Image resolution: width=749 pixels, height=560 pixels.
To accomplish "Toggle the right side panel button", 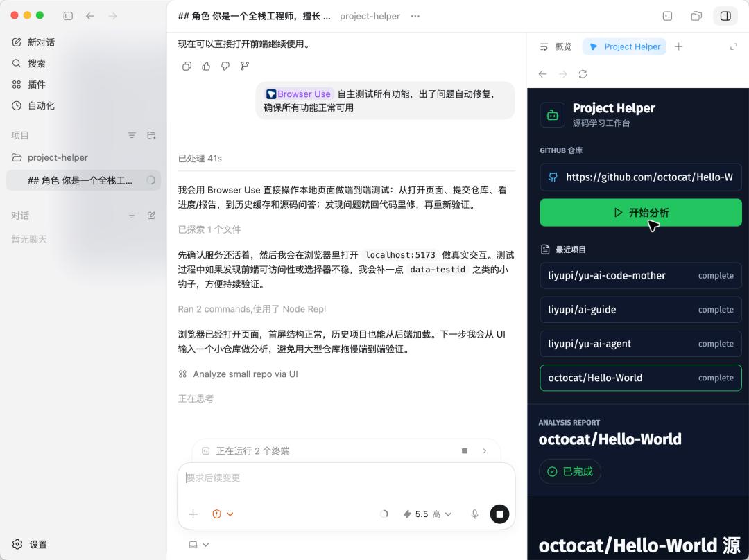I will pos(725,16).
